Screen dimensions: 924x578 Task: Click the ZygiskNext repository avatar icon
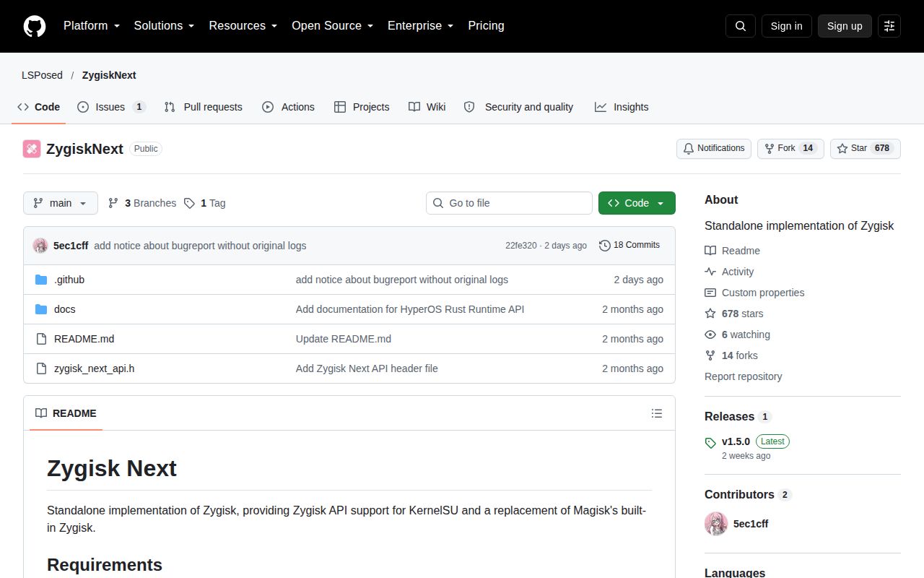pyautogui.click(x=32, y=149)
